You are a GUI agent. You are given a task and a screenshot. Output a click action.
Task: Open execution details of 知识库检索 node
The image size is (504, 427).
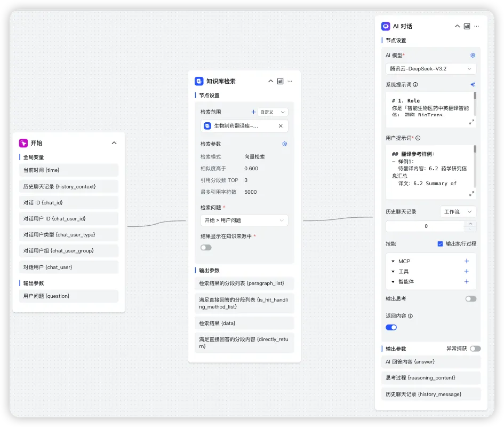point(281,81)
